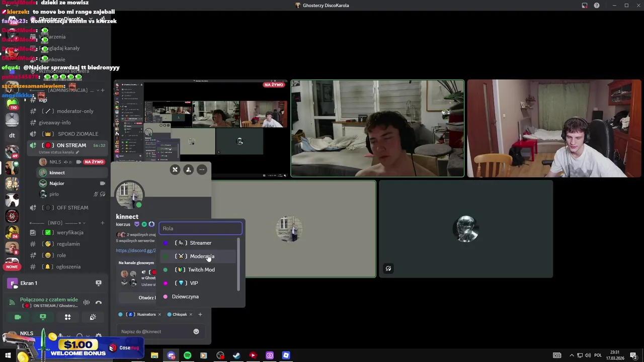This screenshot has height=362, width=644.
Task: Open Spotify from the taskbar
Action: (187, 355)
